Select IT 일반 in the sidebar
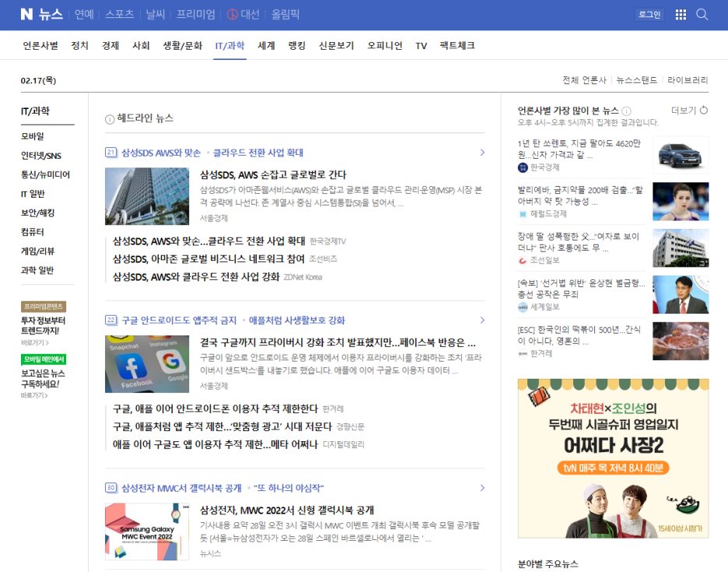Viewport: 728px width, 572px height. click(33, 194)
